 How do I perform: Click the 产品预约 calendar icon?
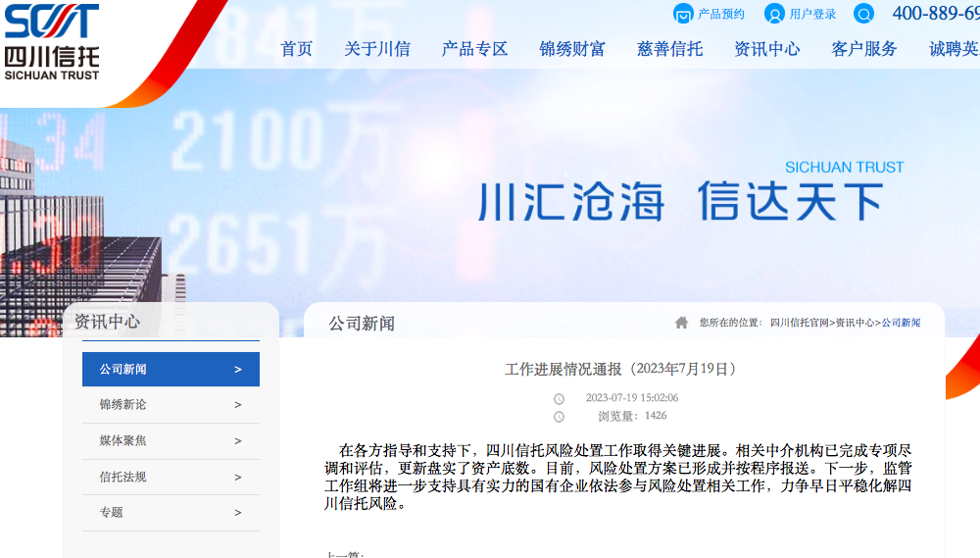point(683,14)
